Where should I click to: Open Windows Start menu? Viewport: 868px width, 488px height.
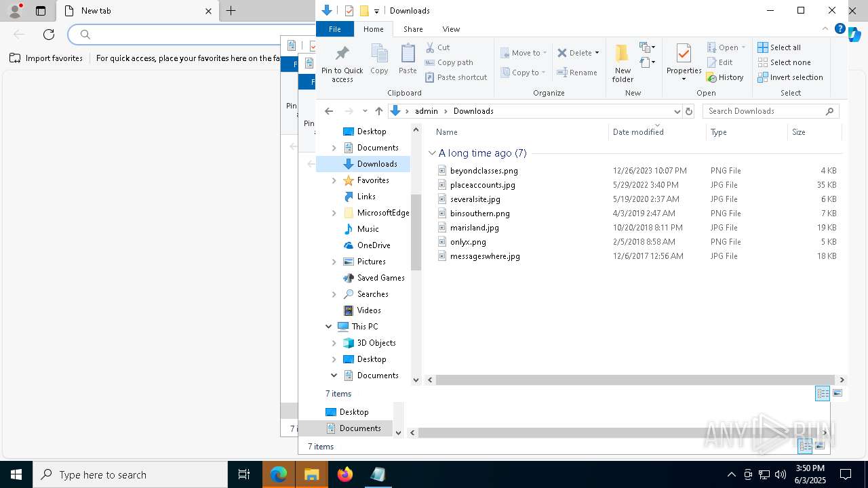click(x=16, y=474)
